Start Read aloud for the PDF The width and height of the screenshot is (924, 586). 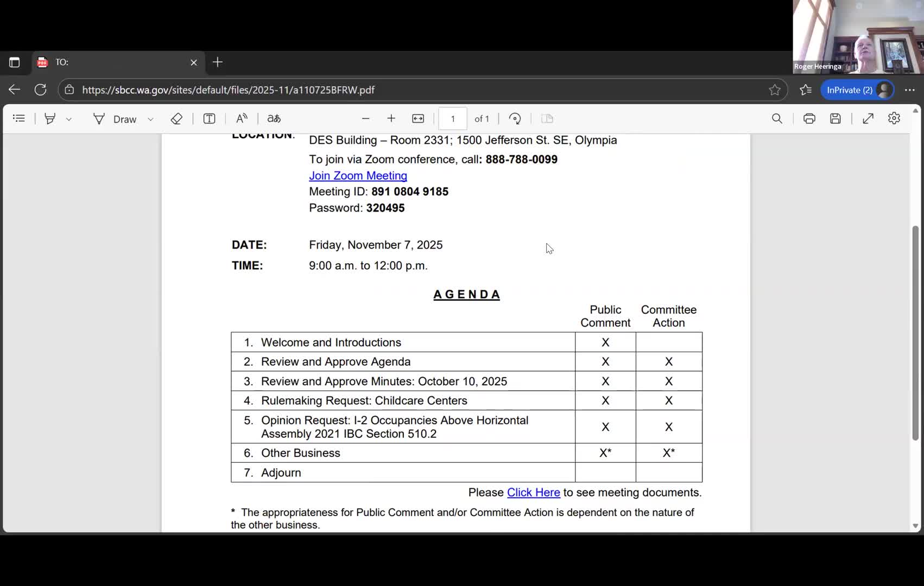click(242, 118)
